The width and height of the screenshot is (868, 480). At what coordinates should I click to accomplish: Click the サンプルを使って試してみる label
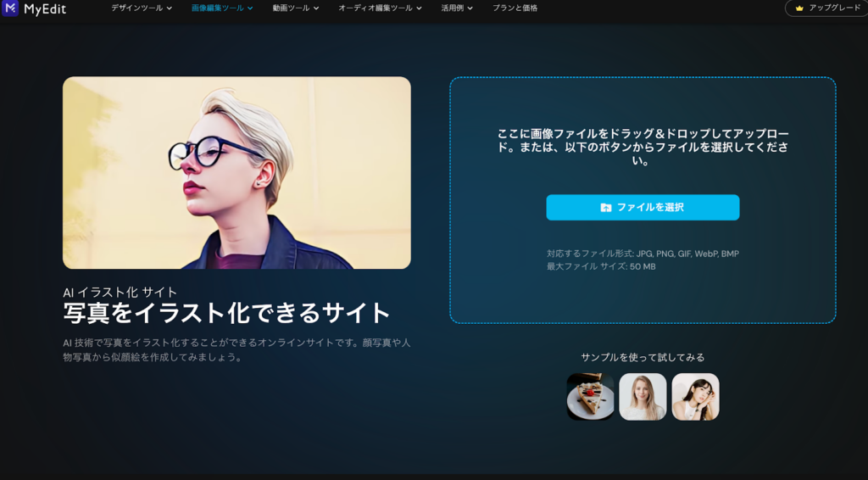pos(643,358)
